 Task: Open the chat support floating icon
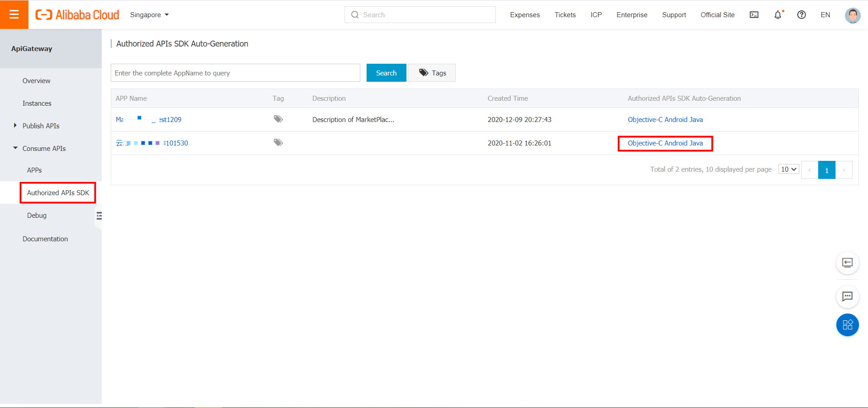coord(848,296)
